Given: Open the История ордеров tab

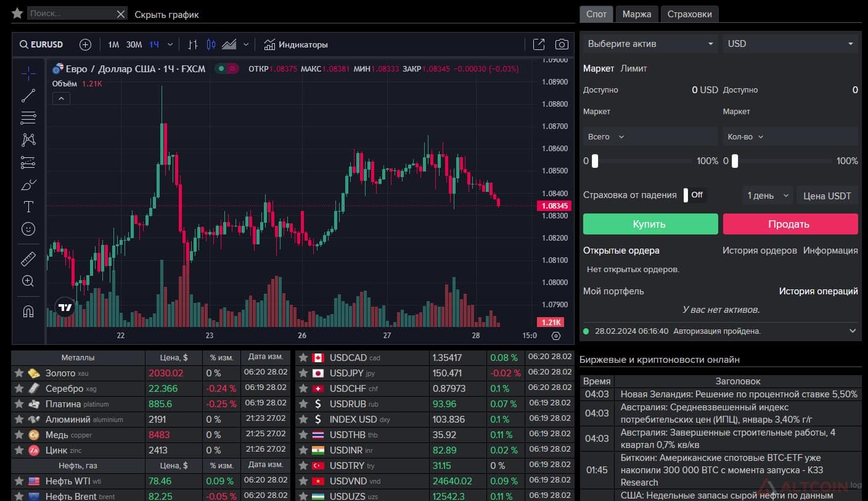Looking at the screenshot, I should click(759, 251).
